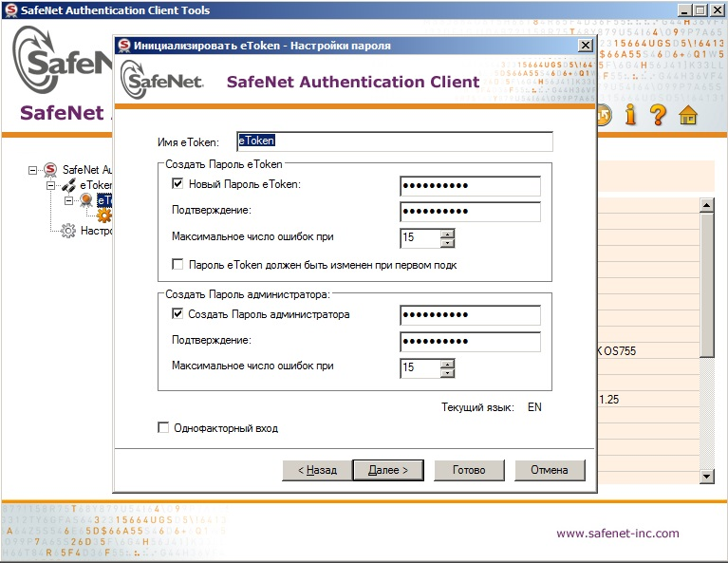This screenshot has height=563, width=728.
Task: Cancel the initialization dialog
Action: coord(550,470)
